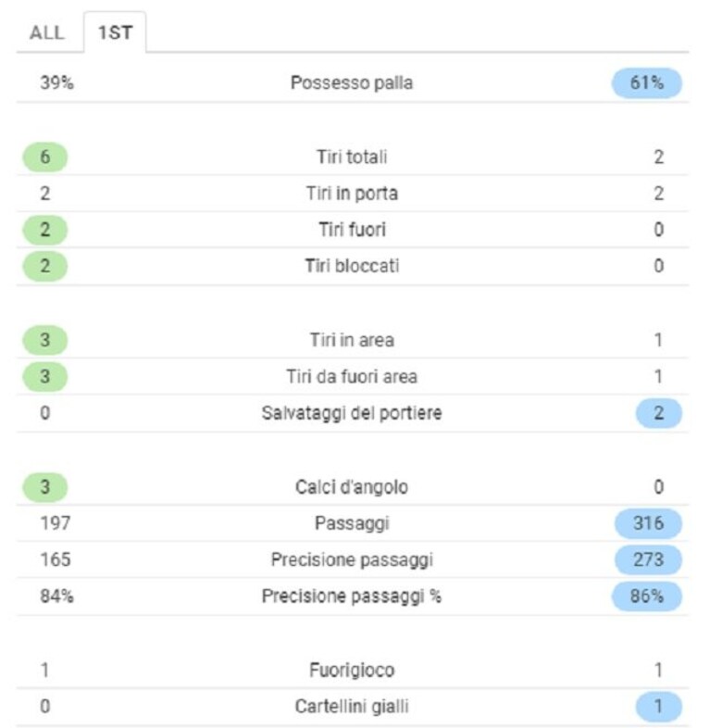
Task: Click green badge for Tiri da fuori area
Action: (x=45, y=376)
